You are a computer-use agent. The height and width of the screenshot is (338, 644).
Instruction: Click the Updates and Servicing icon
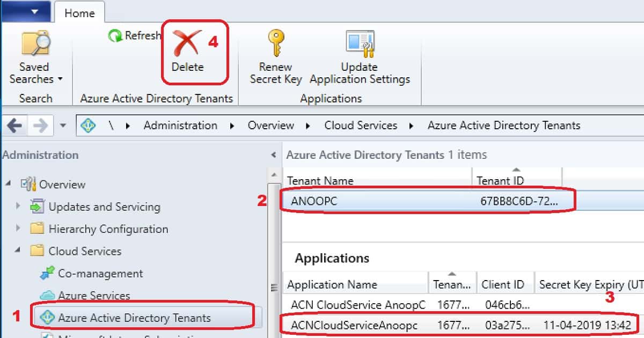[x=37, y=207]
